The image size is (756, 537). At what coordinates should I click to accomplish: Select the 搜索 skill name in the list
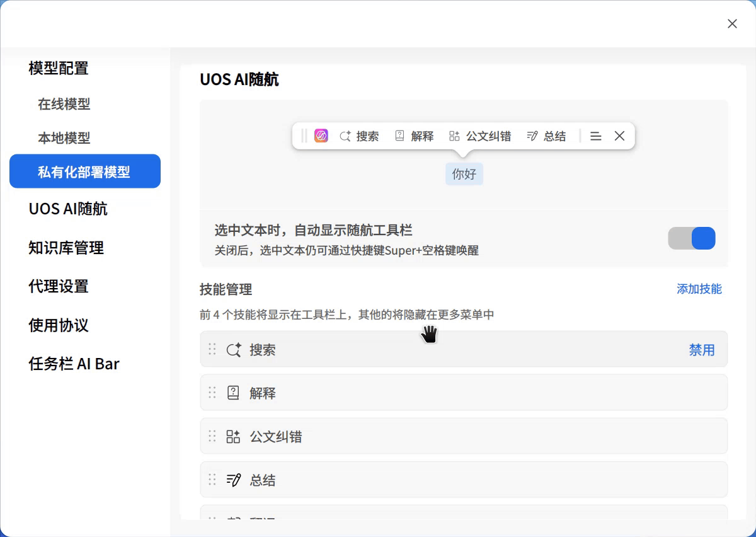263,350
